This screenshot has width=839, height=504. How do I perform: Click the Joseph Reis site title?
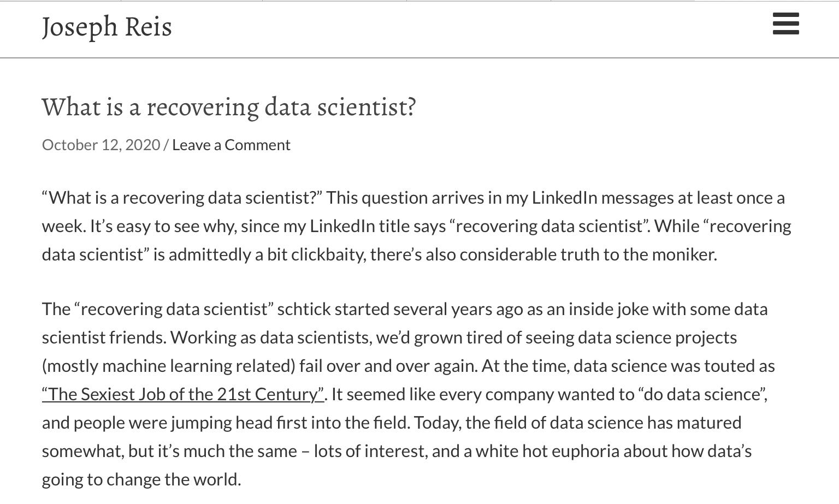point(107,27)
